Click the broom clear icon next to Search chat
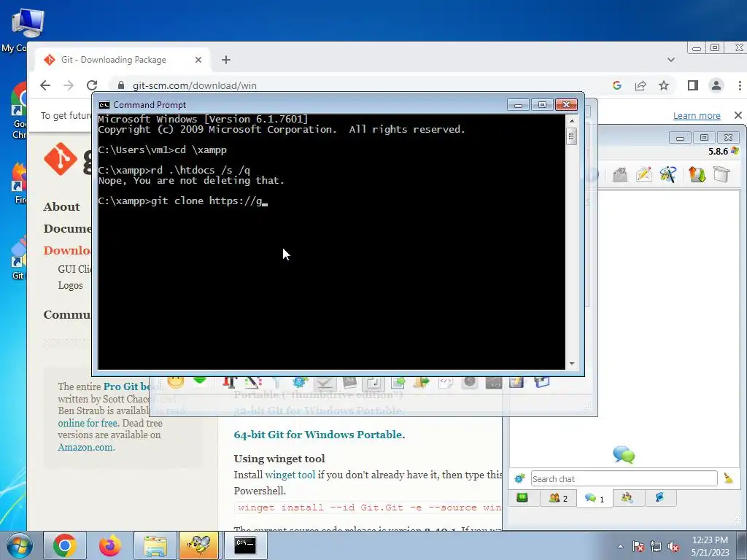Image resolution: width=747 pixels, height=560 pixels. (728, 478)
